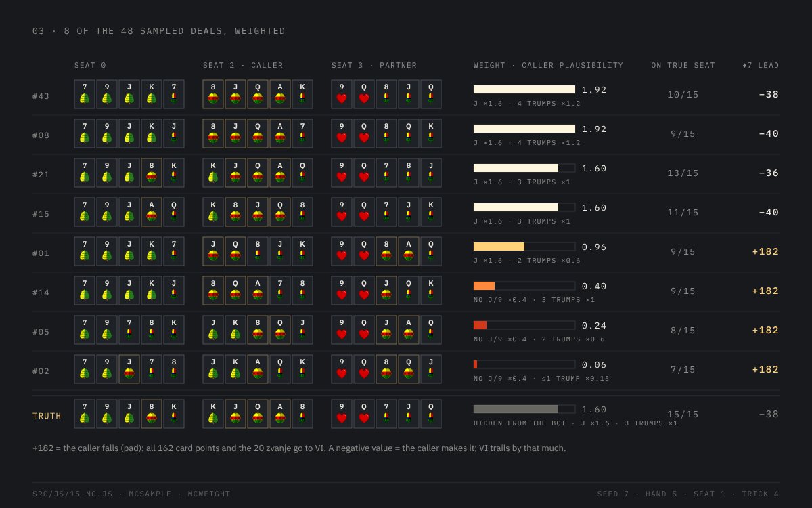Select the ON TRUE SEAT column header
This screenshot has height=508, width=812.
point(683,66)
